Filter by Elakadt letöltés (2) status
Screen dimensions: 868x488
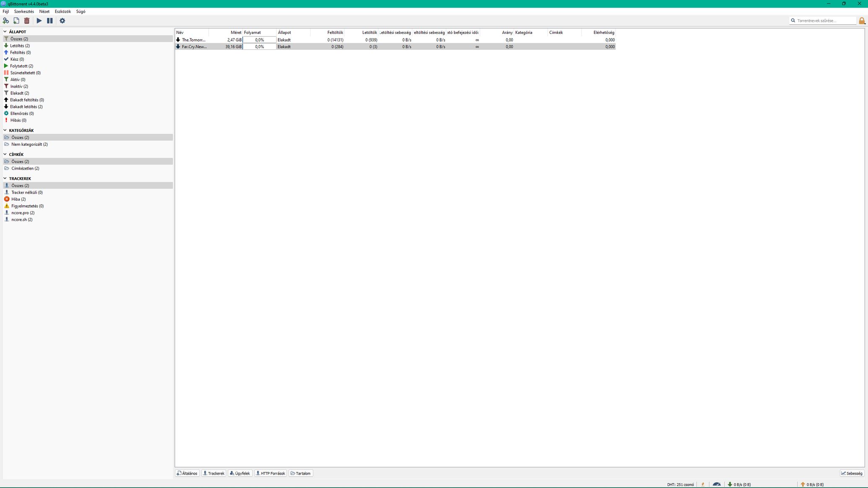[26, 107]
